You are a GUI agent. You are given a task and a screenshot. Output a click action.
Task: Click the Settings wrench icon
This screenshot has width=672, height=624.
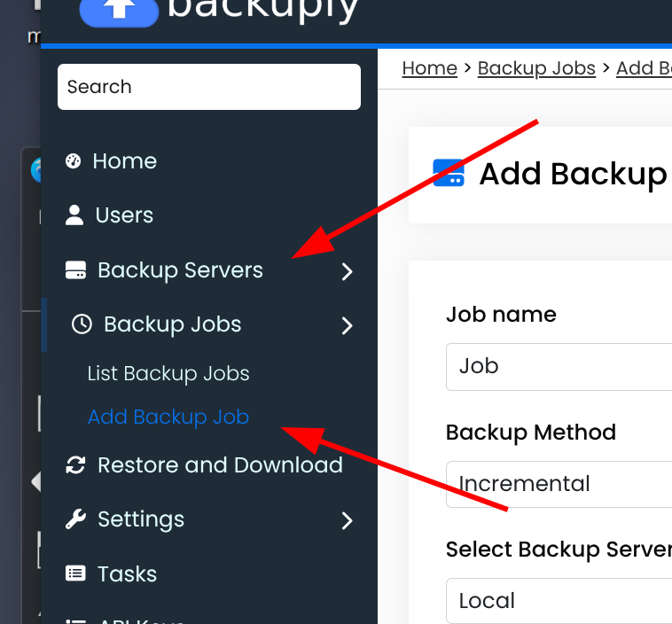coord(75,519)
